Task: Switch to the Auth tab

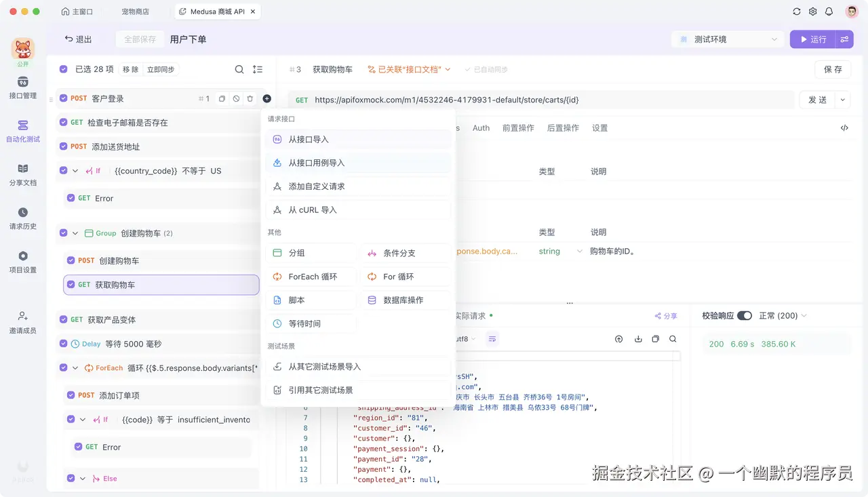Action: (x=481, y=127)
